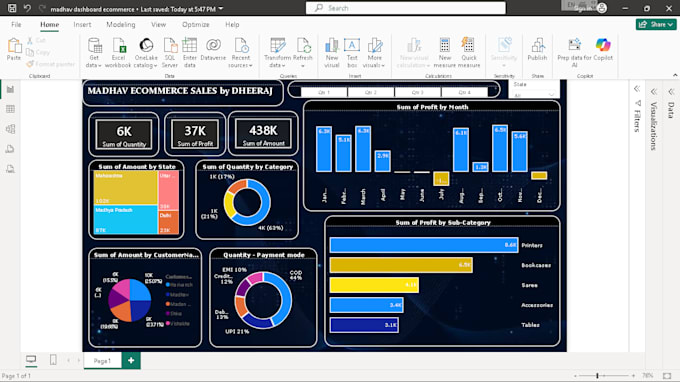Switch to desktop layout icon at bottom
This screenshot has height=382, width=680.
point(31,359)
